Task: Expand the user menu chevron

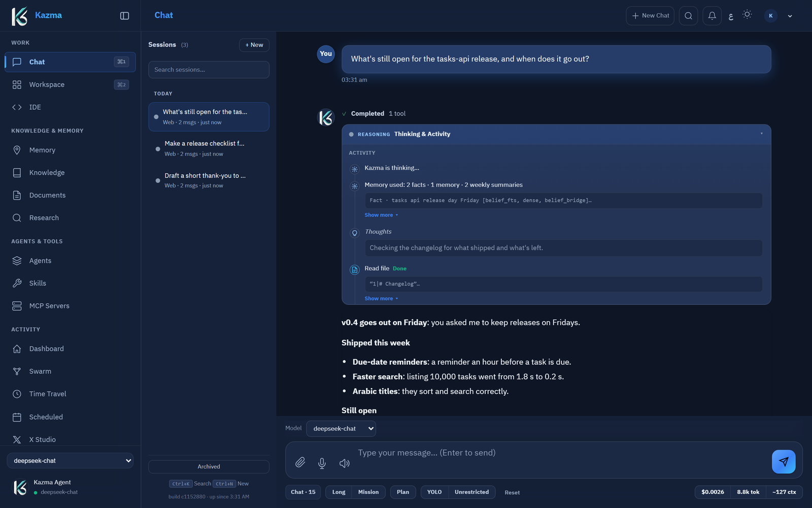Action: [x=790, y=16]
